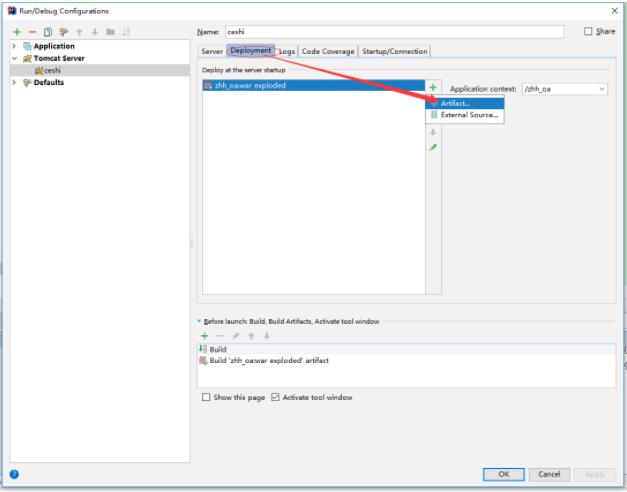Select zhh_oa:war exploded in deployment list

[314, 85]
